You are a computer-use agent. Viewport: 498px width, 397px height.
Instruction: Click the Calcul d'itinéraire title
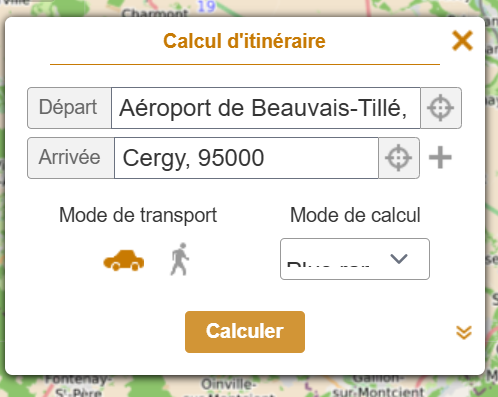click(x=244, y=41)
